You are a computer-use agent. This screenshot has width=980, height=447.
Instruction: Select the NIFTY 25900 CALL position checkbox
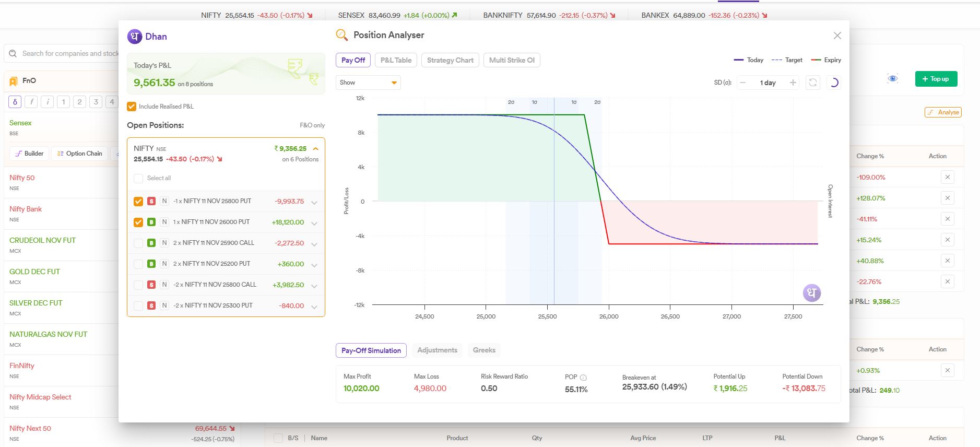(138, 243)
